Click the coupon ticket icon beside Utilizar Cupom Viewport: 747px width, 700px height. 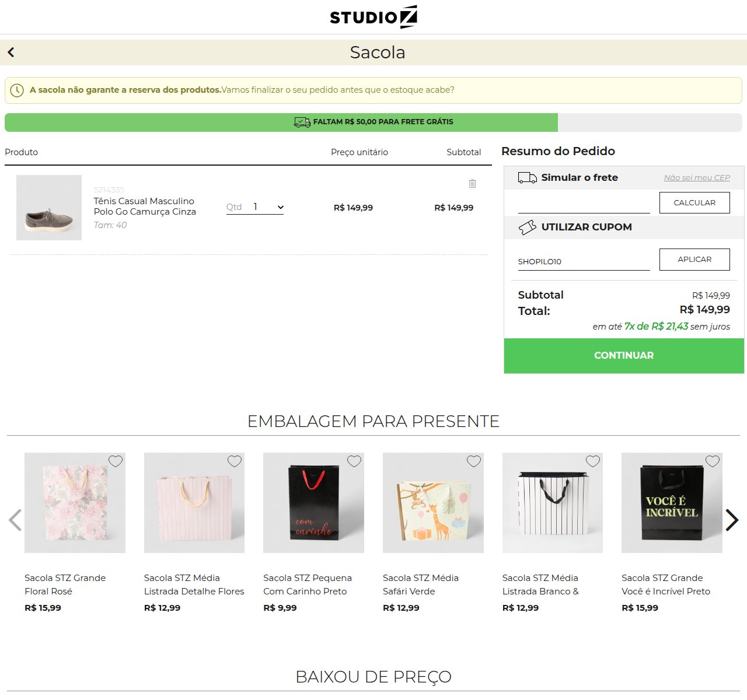[x=528, y=228]
